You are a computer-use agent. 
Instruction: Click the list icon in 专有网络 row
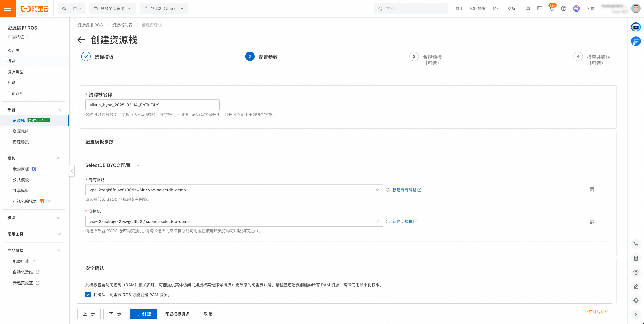tap(592, 190)
